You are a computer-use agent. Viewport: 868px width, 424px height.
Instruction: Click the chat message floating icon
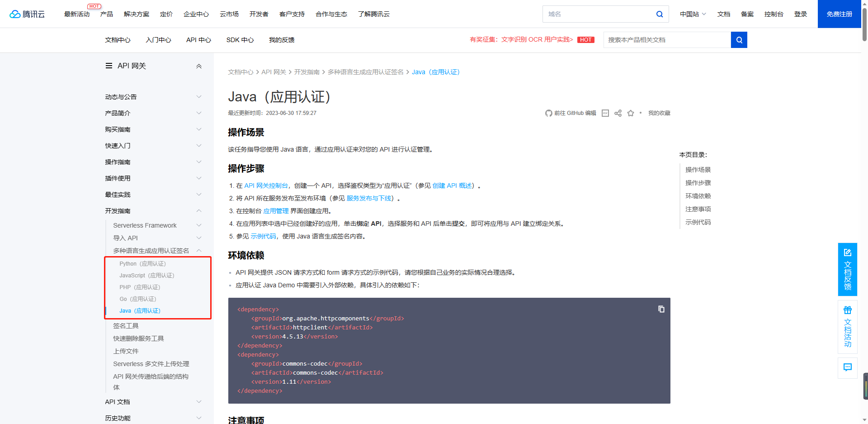(x=848, y=367)
